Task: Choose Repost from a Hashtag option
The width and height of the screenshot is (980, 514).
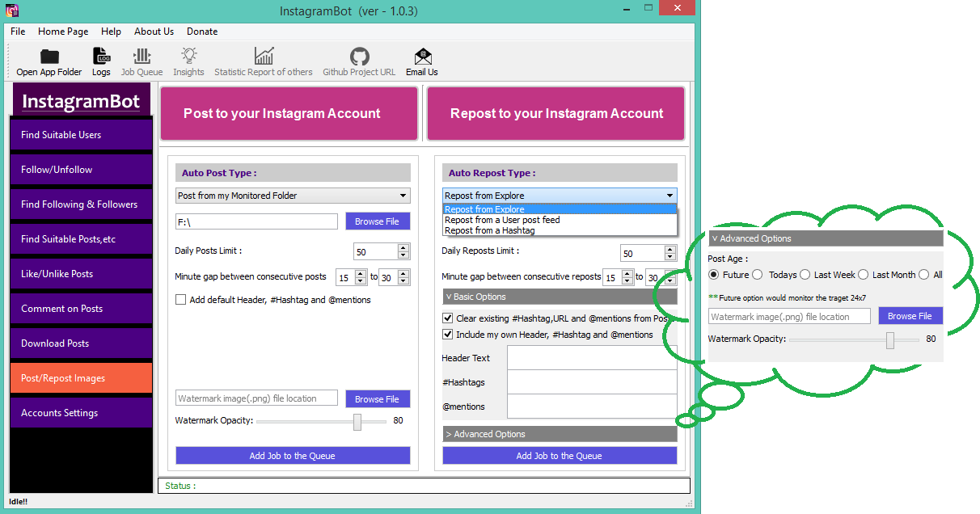Action: click(x=489, y=230)
